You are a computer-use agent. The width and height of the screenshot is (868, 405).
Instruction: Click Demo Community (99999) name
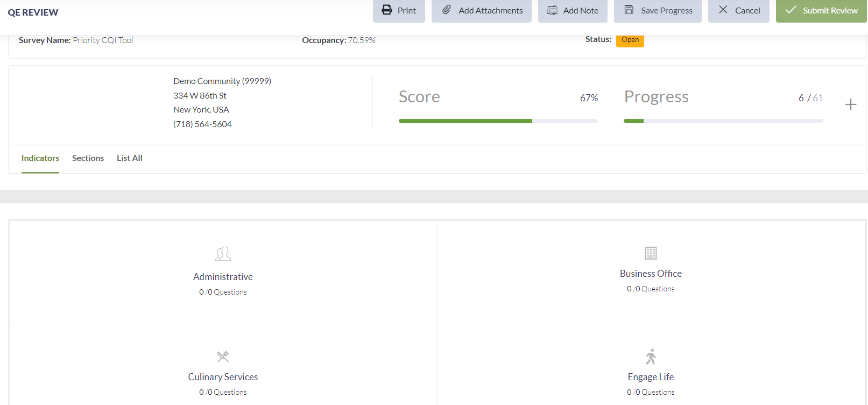coord(222,81)
